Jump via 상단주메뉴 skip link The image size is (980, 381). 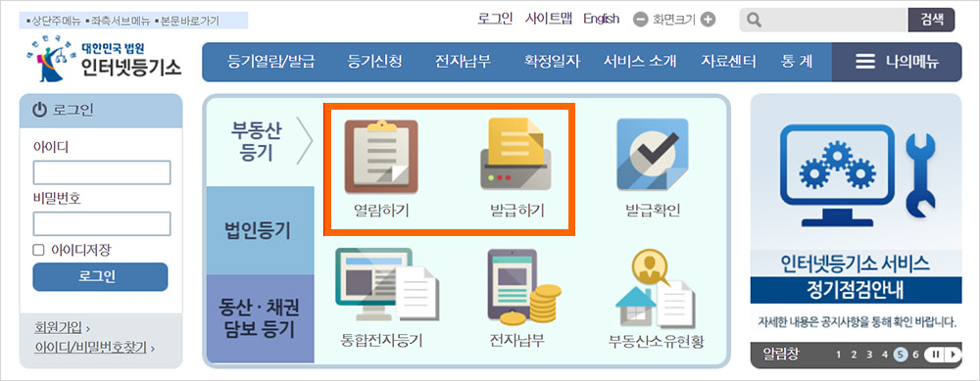point(55,22)
